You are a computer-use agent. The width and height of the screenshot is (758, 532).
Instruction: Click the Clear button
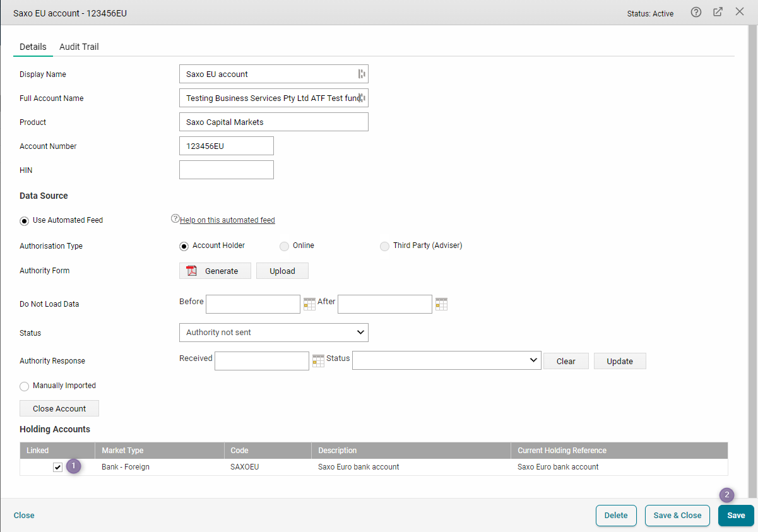(566, 361)
